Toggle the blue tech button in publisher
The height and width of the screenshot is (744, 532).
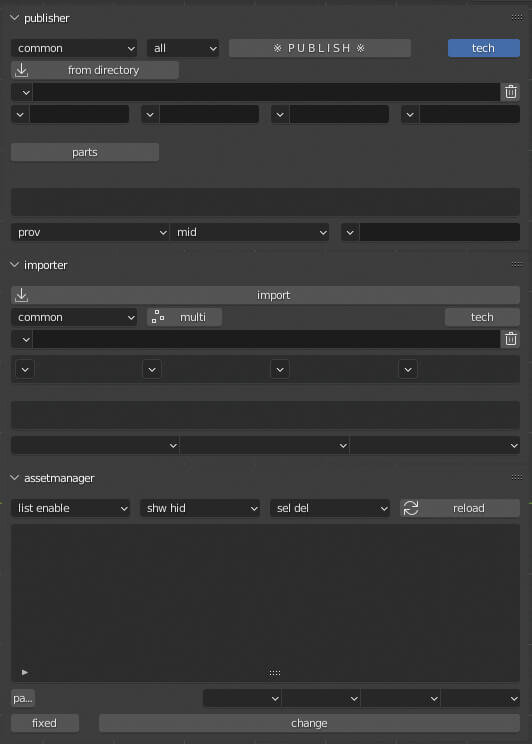click(484, 48)
